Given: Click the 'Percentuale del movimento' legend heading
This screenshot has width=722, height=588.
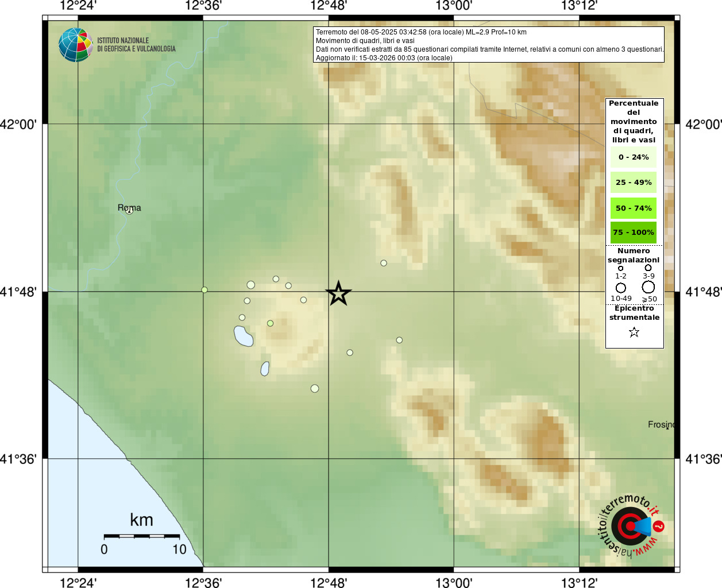Looking at the screenshot, I should [x=634, y=121].
